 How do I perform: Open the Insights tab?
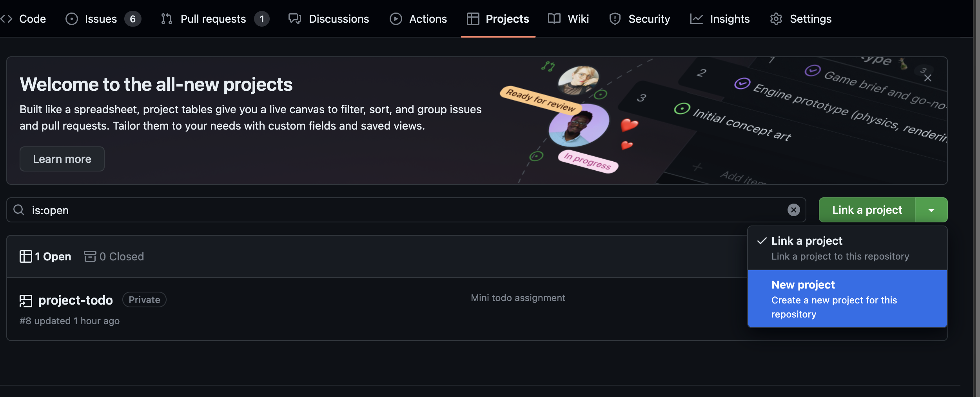pos(720,19)
